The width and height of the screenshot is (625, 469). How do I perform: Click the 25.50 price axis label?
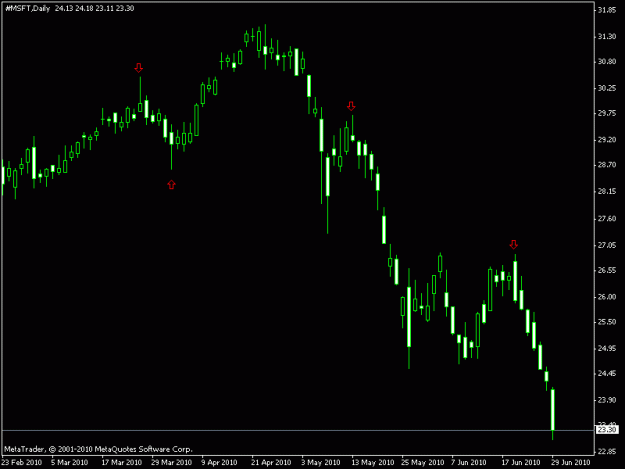pos(607,322)
